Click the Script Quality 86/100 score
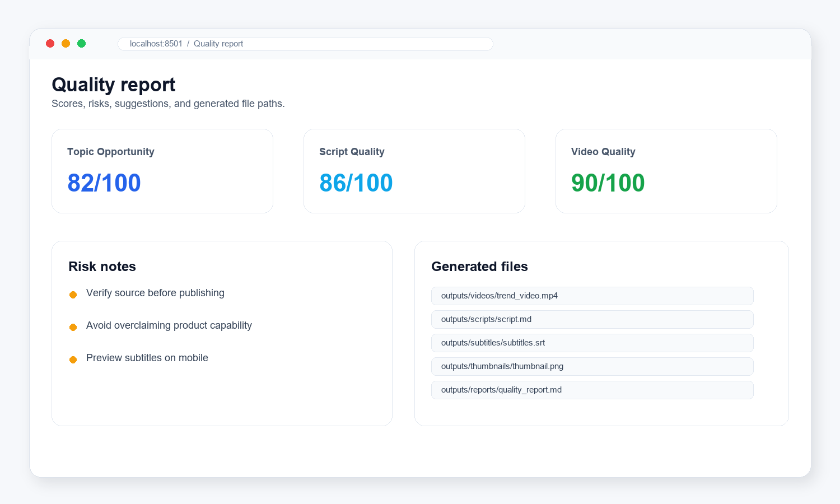 click(x=356, y=183)
